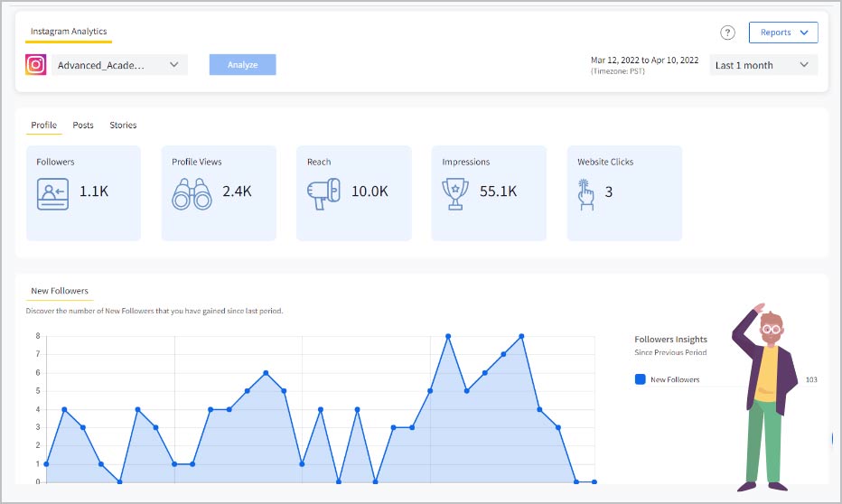Open the help question mark icon
The width and height of the screenshot is (842, 504).
[x=727, y=33]
